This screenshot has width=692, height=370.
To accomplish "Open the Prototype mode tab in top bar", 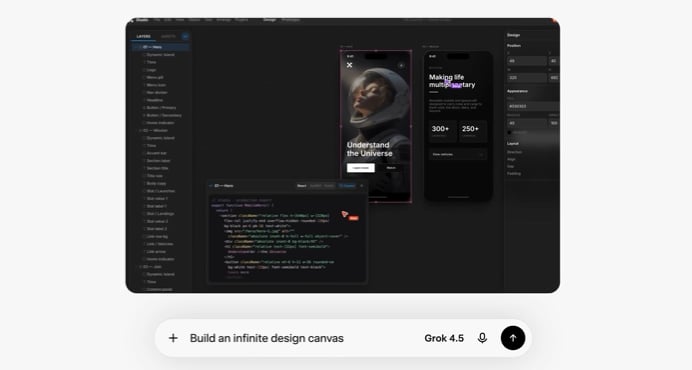I will tap(291, 20).
